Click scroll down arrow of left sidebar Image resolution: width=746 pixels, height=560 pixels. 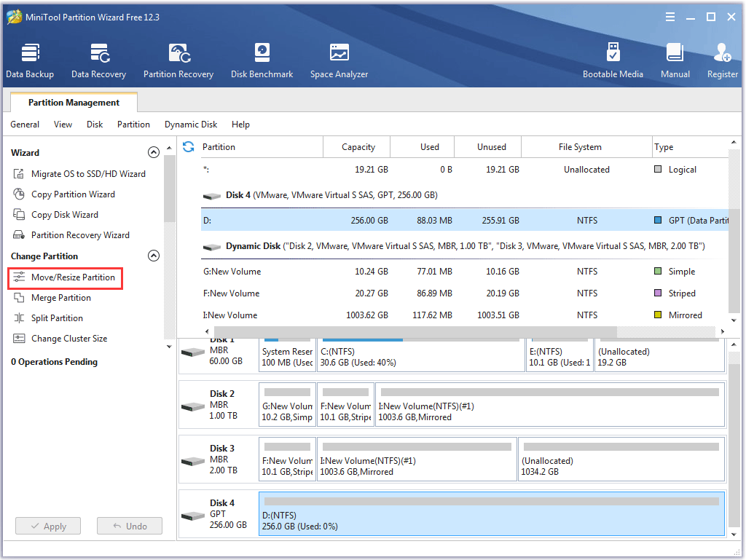169,347
